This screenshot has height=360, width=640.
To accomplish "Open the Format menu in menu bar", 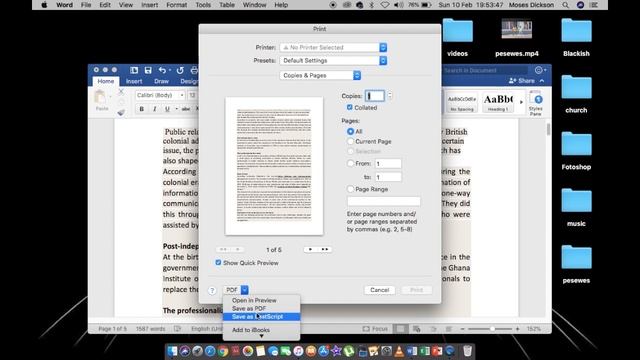I will tap(176, 5).
